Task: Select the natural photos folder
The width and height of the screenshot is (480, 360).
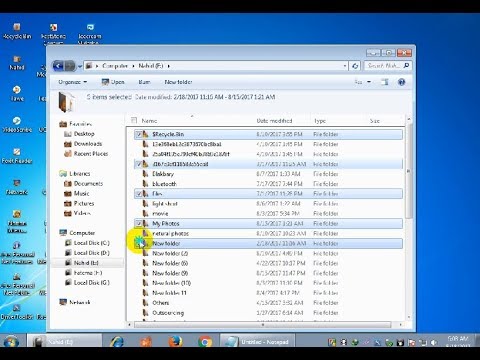Action: 170,233
